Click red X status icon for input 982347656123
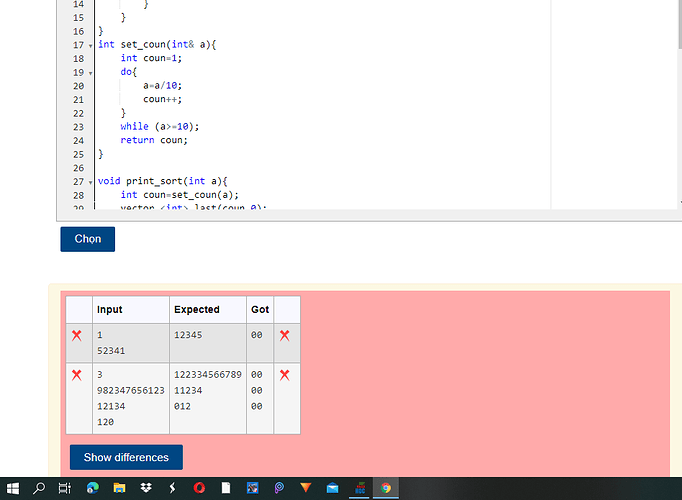This screenshot has width=682, height=500. click(77, 375)
